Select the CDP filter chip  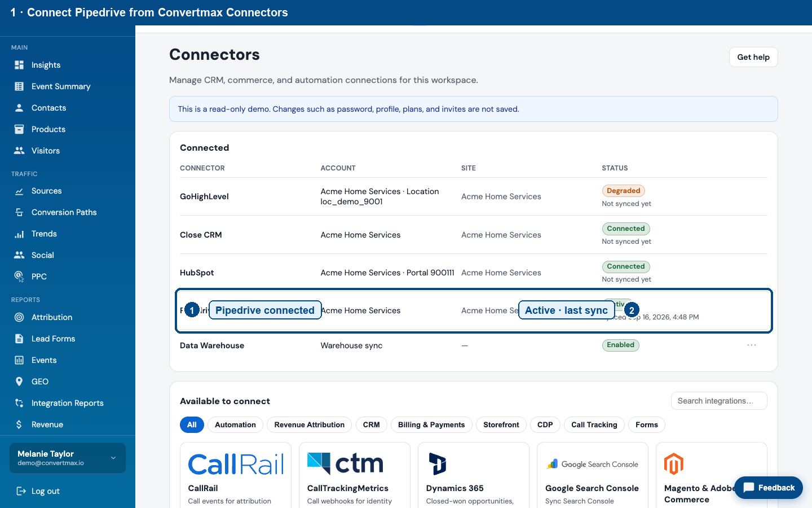click(x=545, y=425)
